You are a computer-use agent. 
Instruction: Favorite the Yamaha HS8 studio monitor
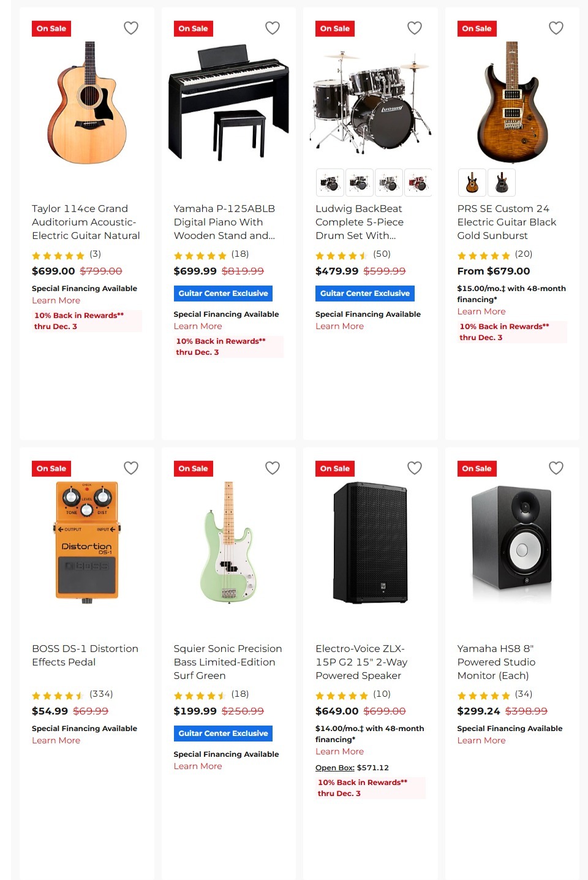click(x=556, y=468)
